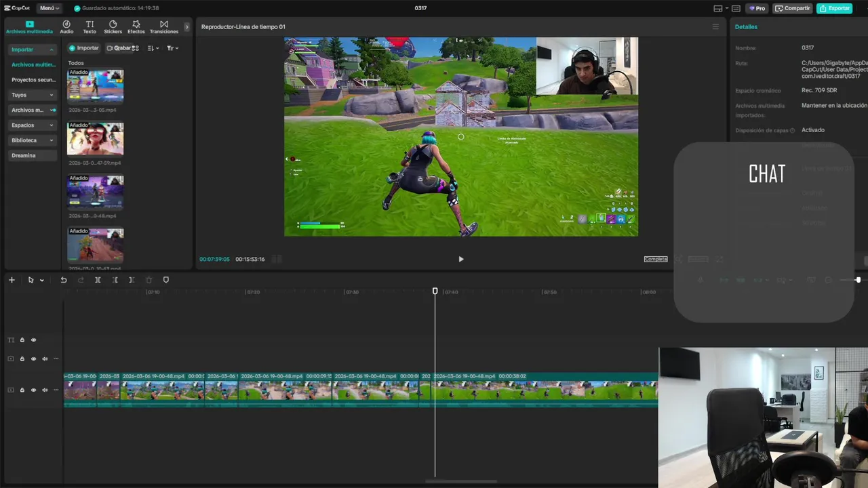Click the delete trash icon
This screenshot has height=488, width=868.
(149, 280)
